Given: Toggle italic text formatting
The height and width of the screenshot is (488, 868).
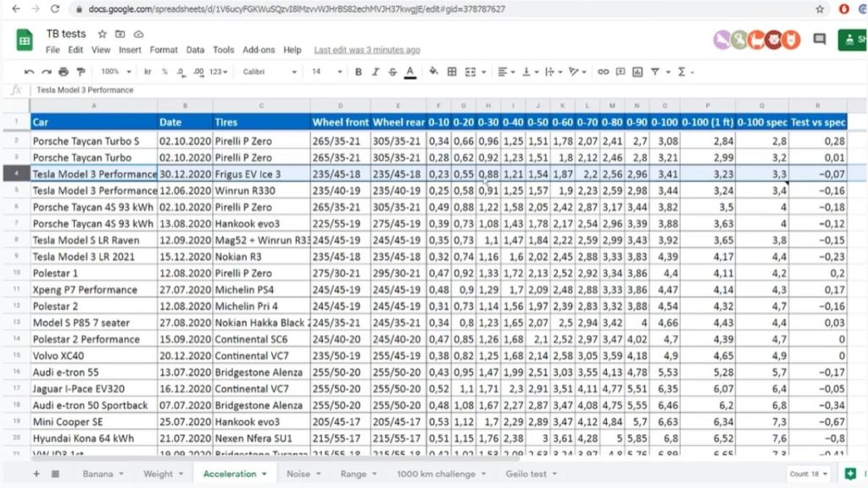Looking at the screenshot, I should pos(376,72).
